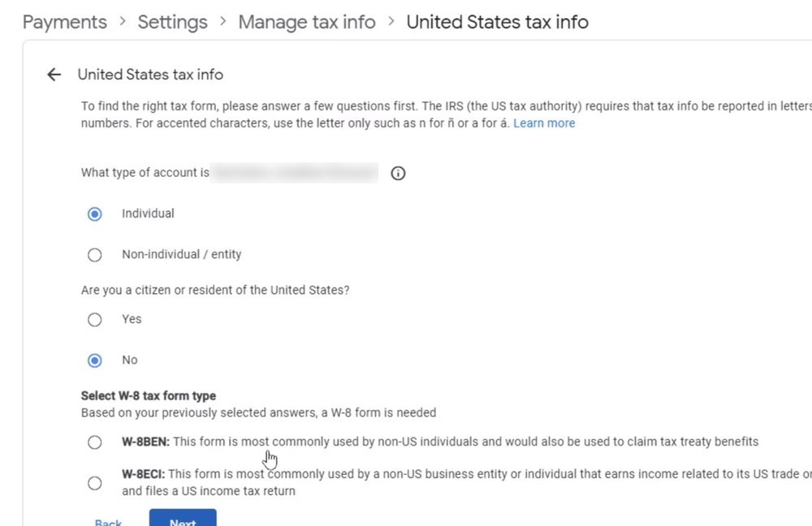The width and height of the screenshot is (812, 526).
Task: Click the United States tax info heading
Action: coord(150,75)
